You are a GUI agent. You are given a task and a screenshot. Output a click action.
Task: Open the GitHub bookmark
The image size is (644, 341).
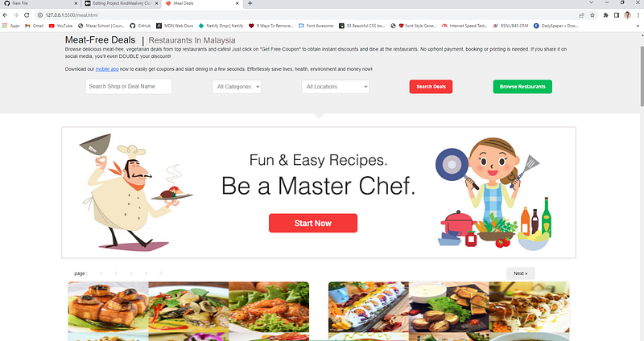(x=140, y=26)
